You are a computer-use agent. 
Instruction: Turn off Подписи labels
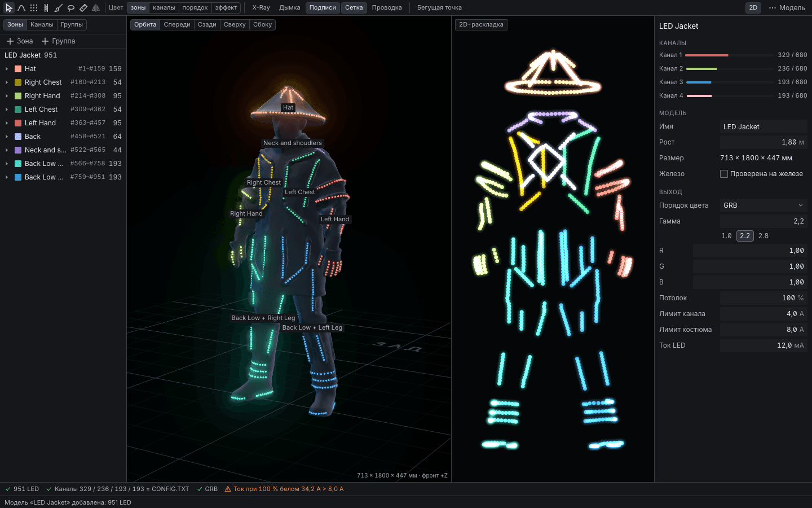(x=323, y=8)
